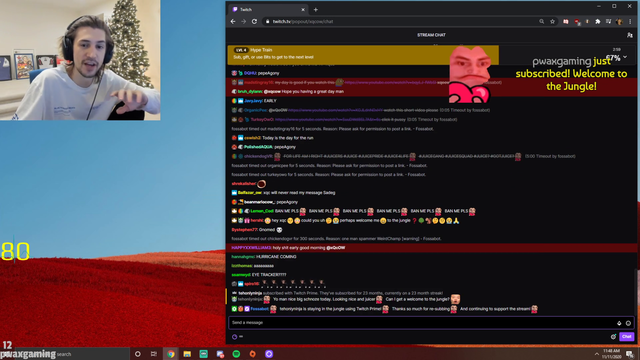This screenshot has height=360, width=640.
Task: Open the emote picker in message box
Action: [629, 323]
